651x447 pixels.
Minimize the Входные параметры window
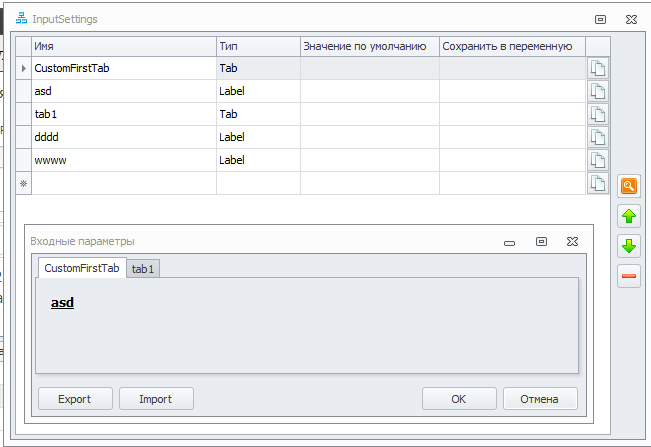pyautogui.click(x=509, y=243)
